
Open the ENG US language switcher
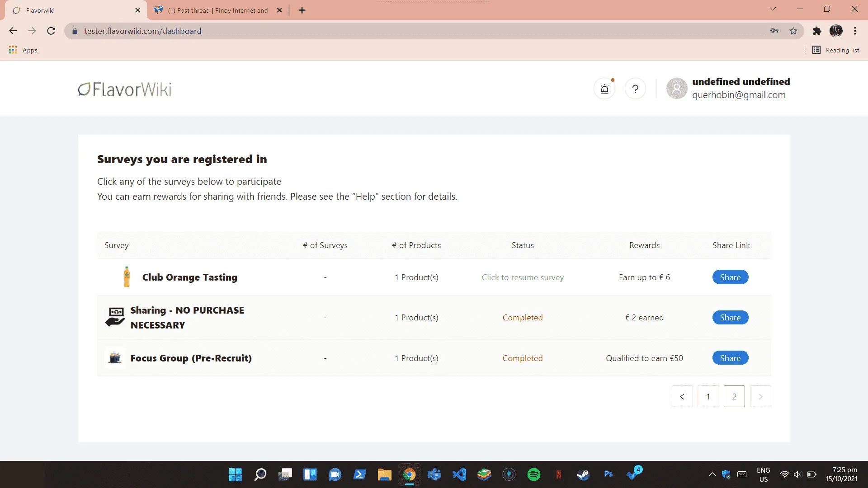click(764, 474)
